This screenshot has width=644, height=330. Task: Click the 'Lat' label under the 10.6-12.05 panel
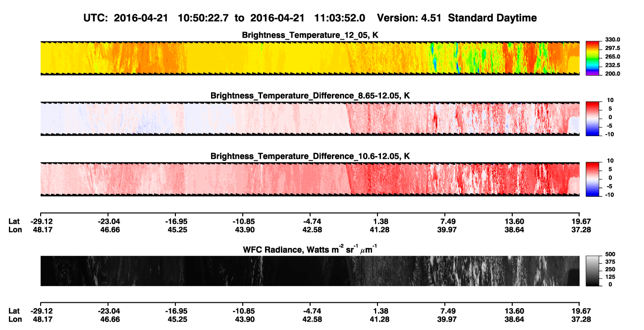click(14, 222)
